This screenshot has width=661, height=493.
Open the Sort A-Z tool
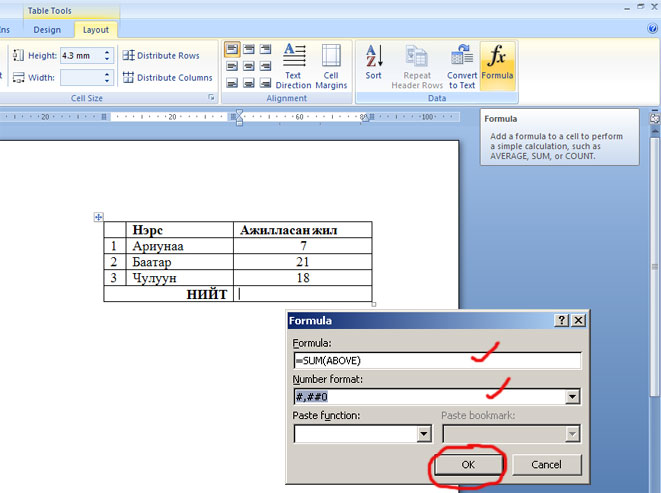point(373,62)
